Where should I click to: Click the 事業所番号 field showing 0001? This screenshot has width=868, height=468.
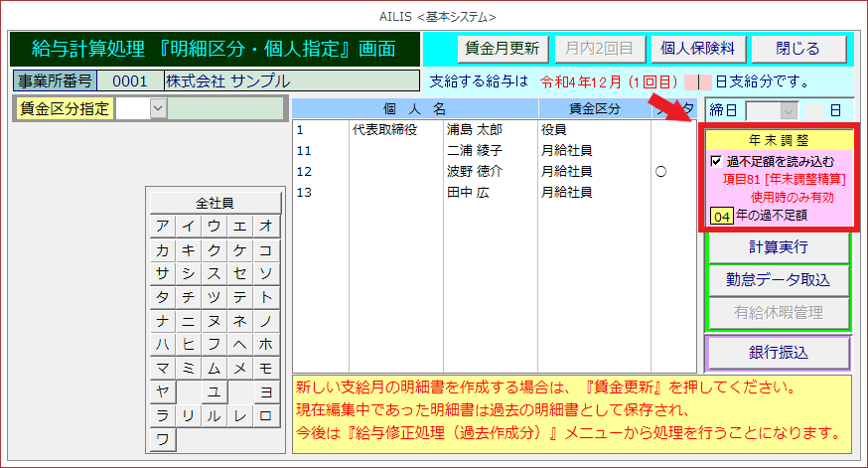(x=129, y=80)
